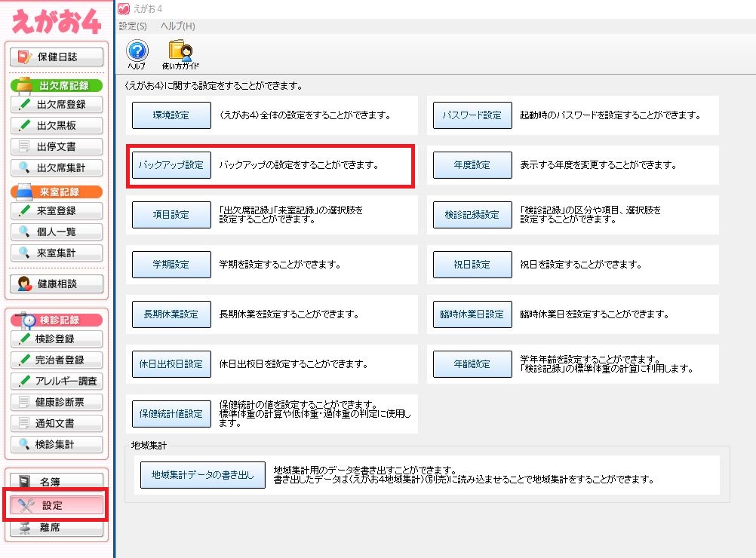Open 検診記録設定
The width and height of the screenshot is (756, 558).
(x=472, y=214)
